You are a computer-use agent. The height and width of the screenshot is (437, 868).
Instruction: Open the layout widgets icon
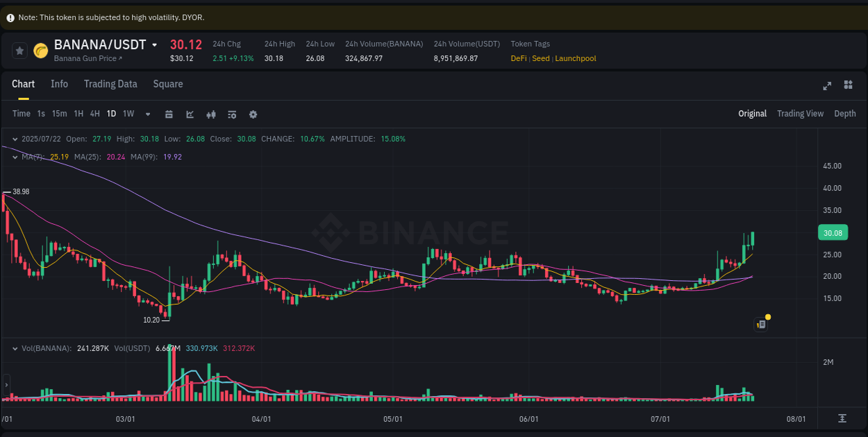[x=848, y=85]
